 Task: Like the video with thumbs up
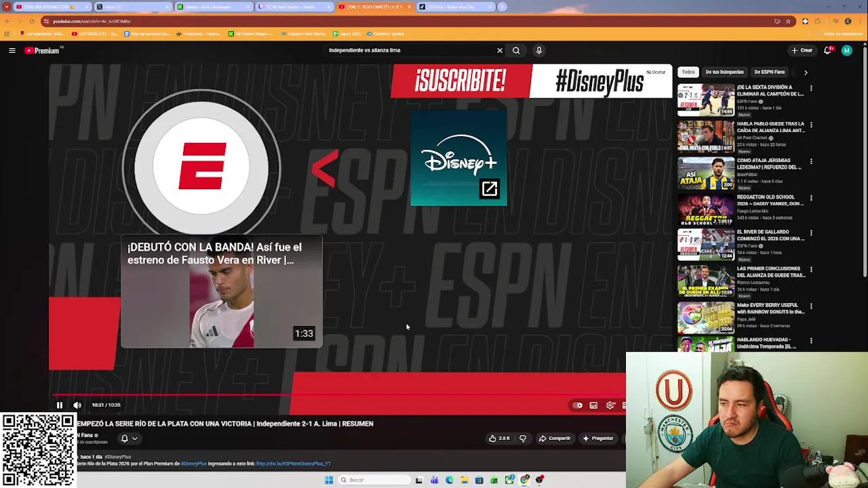coord(499,439)
